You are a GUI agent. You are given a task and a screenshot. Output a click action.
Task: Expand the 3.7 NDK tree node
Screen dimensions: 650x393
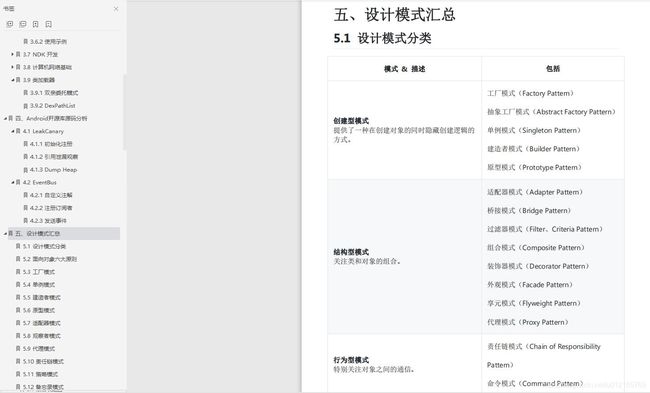coord(12,54)
